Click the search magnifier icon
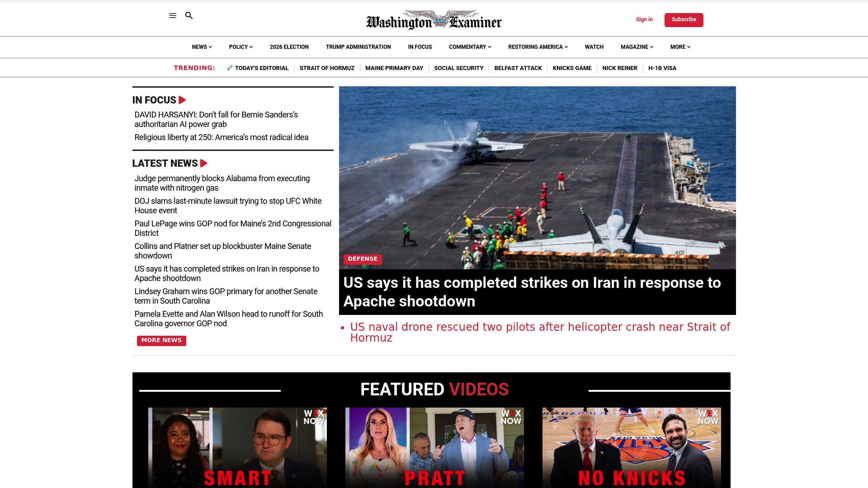Screen dimensions: 868x488 coord(189,15)
